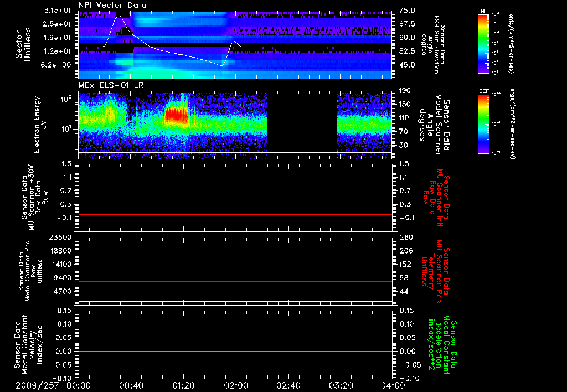Click the white sun elevation curve peak
The image size is (567, 392).
[118, 16]
